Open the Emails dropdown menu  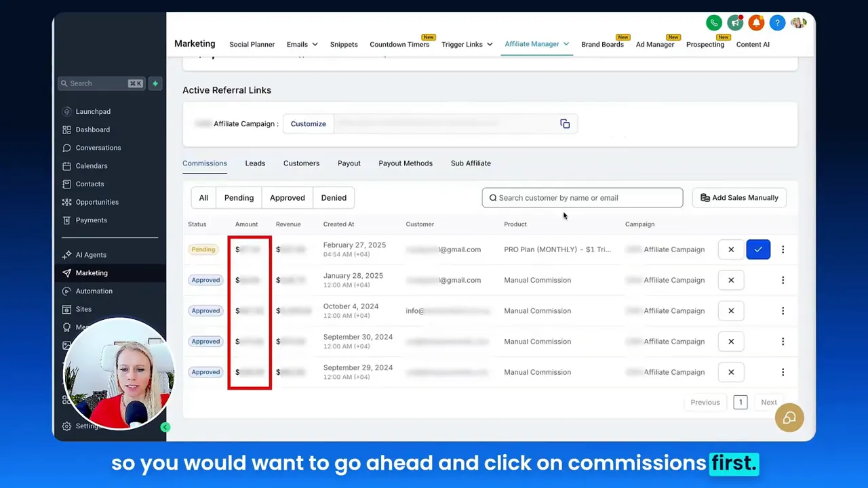click(x=301, y=44)
